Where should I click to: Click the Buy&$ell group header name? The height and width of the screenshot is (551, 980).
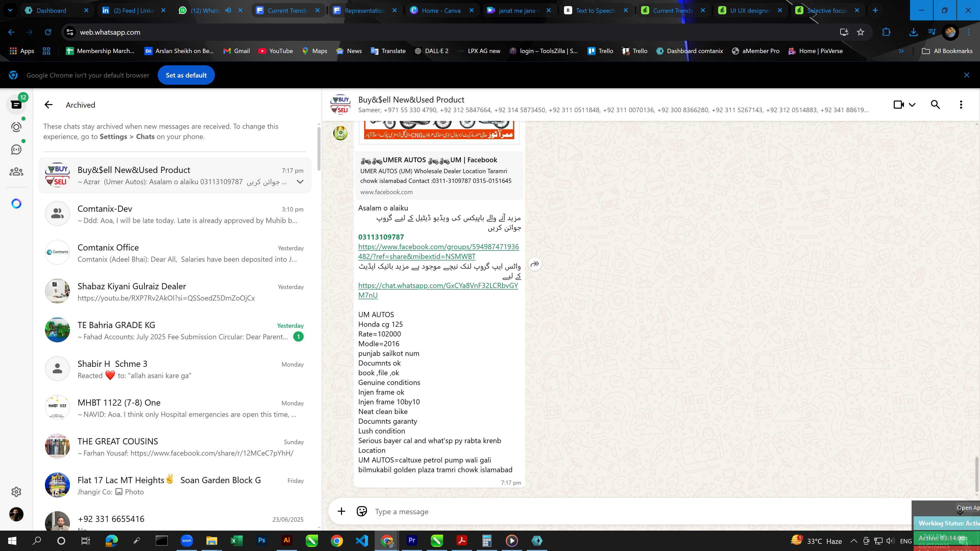pyautogui.click(x=411, y=100)
